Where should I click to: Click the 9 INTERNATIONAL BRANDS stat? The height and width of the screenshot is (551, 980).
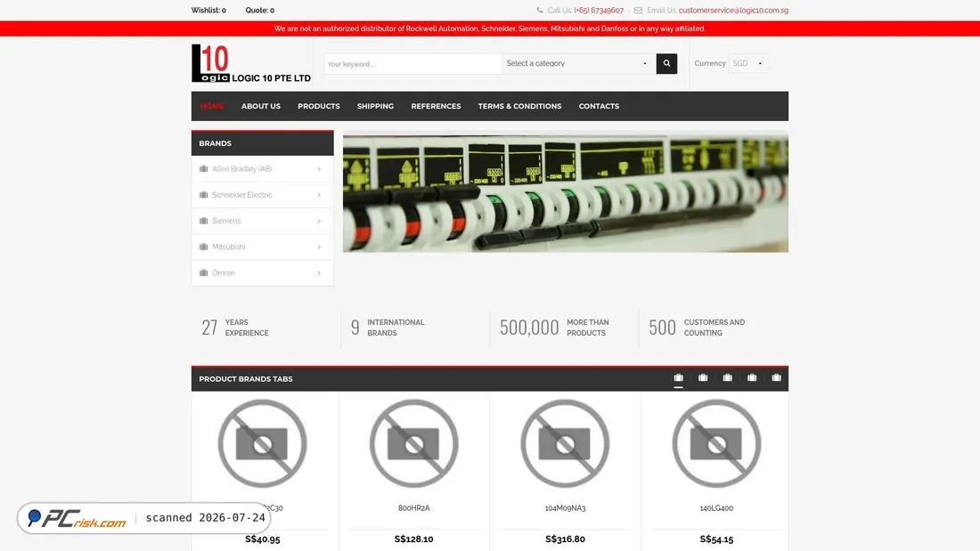point(388,328)
